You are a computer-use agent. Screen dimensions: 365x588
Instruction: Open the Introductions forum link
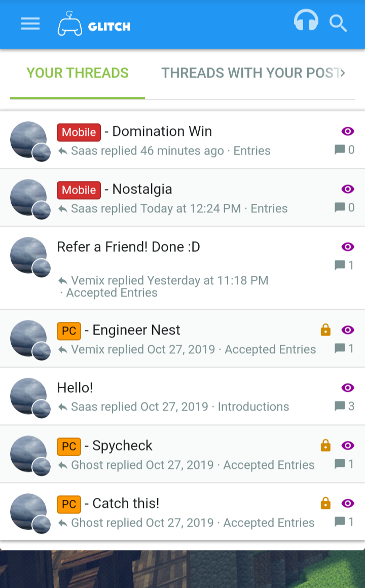253,407
